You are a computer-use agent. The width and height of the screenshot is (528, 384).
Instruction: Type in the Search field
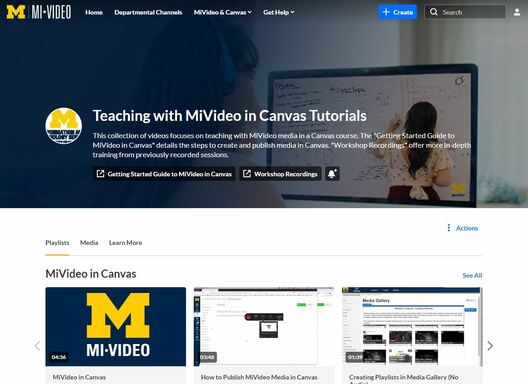[465, 12]
